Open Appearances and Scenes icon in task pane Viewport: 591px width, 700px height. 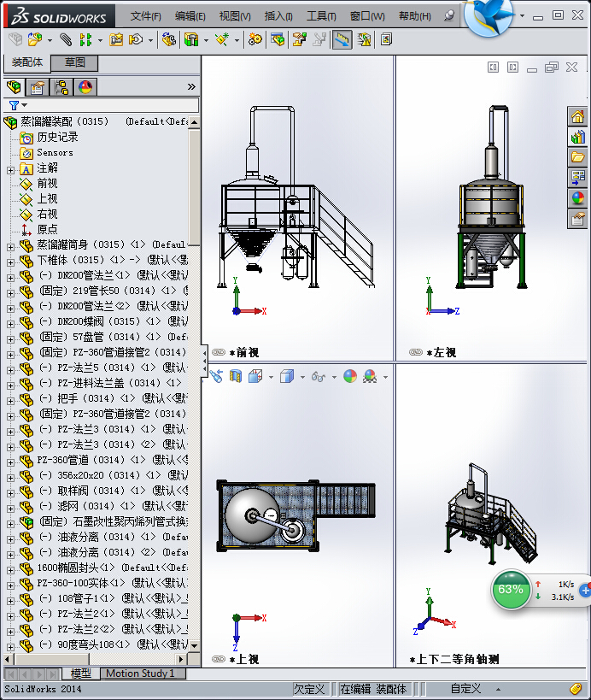pyautogui.click(x=577, y=197)
